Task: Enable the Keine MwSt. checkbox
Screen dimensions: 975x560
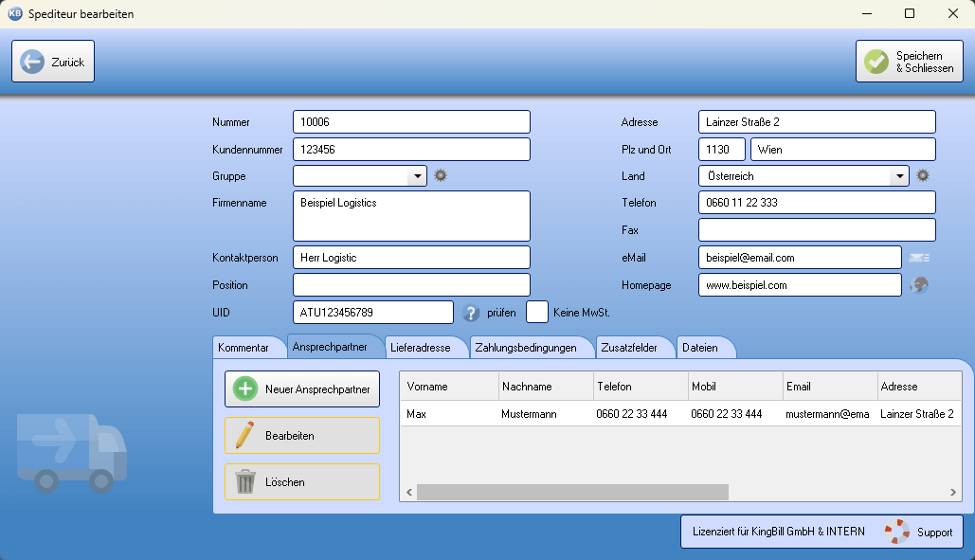Action: (537, 312)
